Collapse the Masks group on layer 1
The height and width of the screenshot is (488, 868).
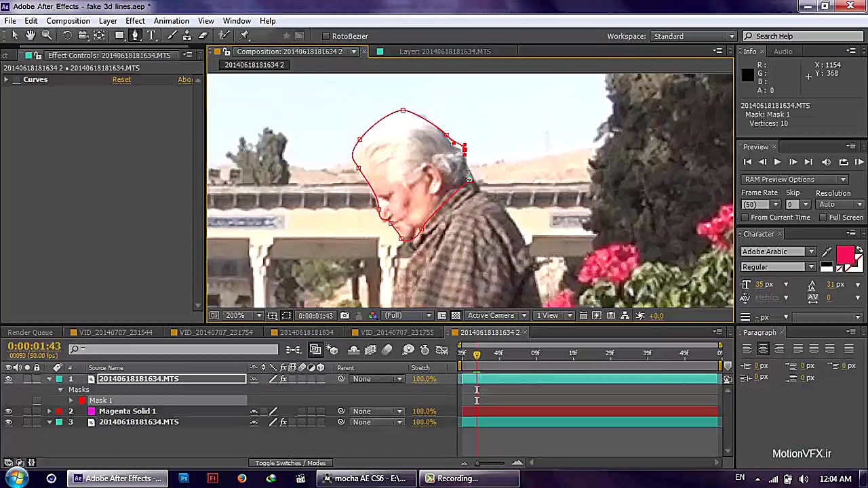coord(60,390)
